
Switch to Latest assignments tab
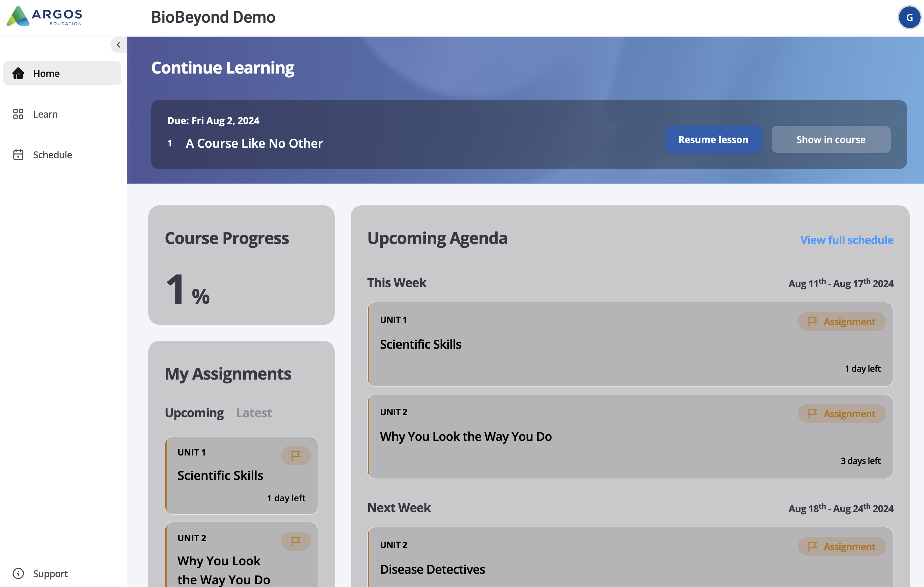click(254, 413)
